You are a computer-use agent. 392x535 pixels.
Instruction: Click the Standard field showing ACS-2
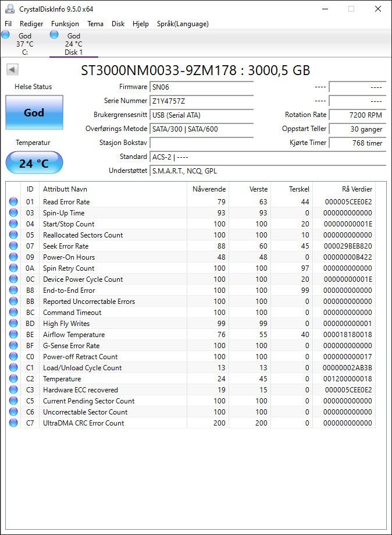(x=268, y=157)
